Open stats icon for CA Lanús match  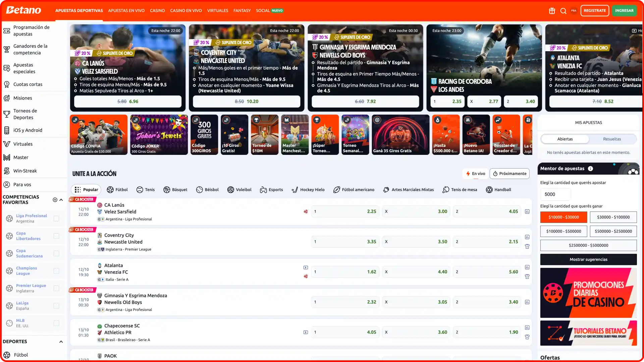coord(527,212)
